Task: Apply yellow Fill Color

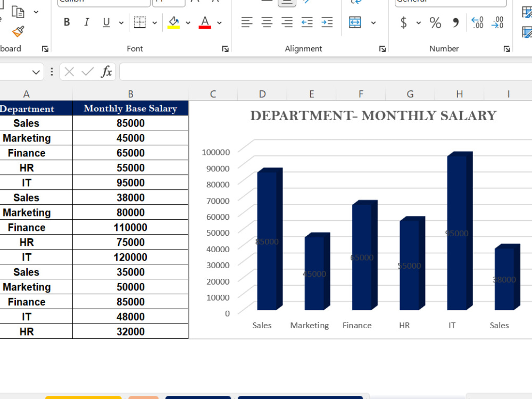Action: point(174,22)
